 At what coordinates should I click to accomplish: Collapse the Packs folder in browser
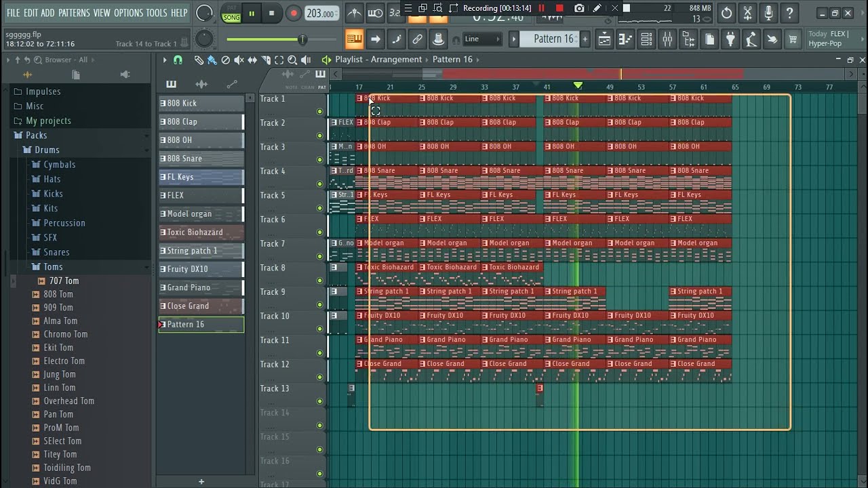pos(36,136)
